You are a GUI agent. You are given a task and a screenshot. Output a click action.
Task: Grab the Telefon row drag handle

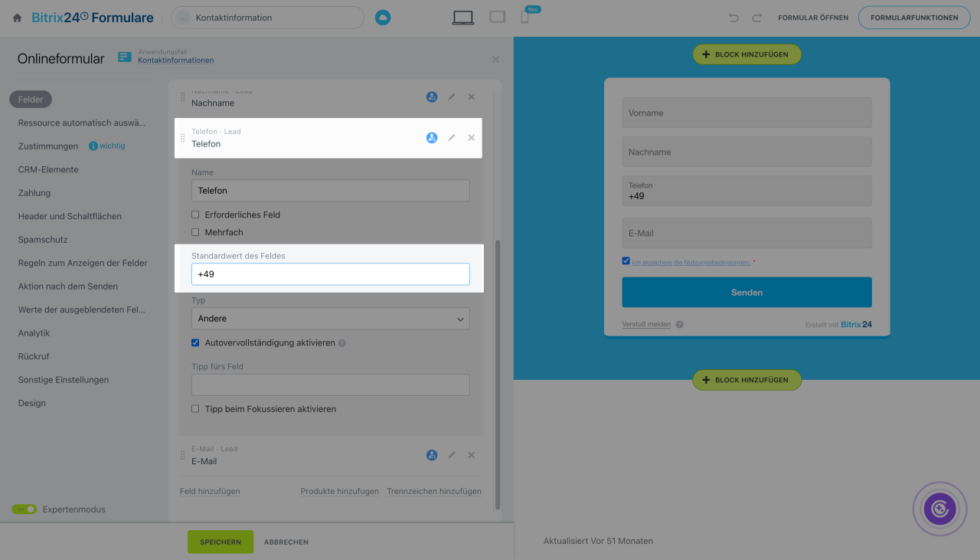tap(182, 138)
